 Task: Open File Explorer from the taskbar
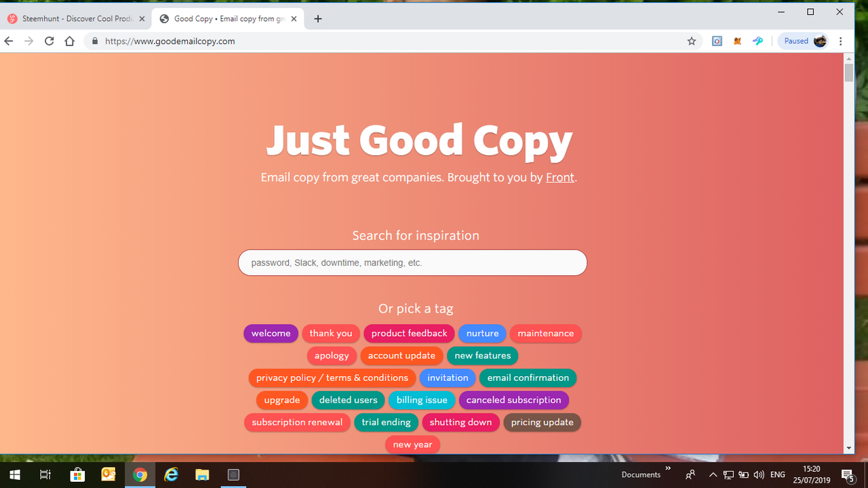click(202, 474)
